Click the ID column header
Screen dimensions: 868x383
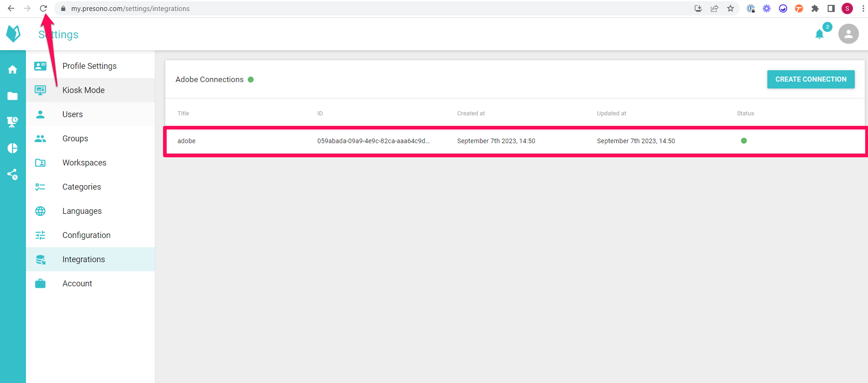320,114
